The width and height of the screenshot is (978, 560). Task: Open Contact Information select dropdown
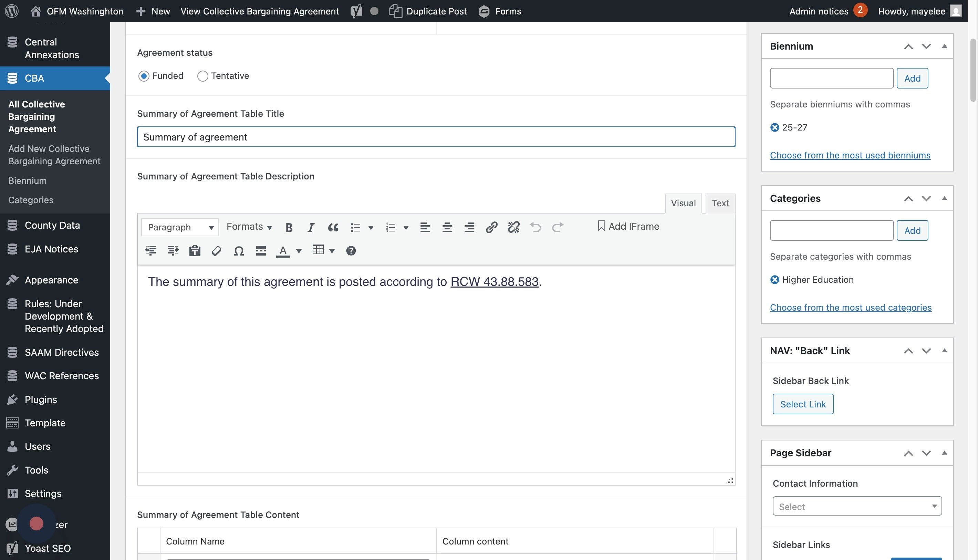click(857, 506)
